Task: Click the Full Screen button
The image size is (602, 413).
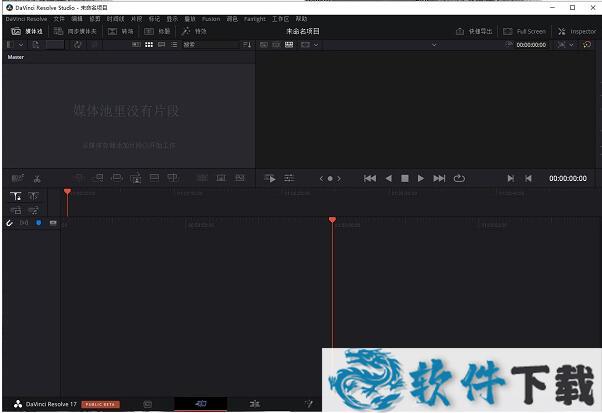Action: coord(526,31)
